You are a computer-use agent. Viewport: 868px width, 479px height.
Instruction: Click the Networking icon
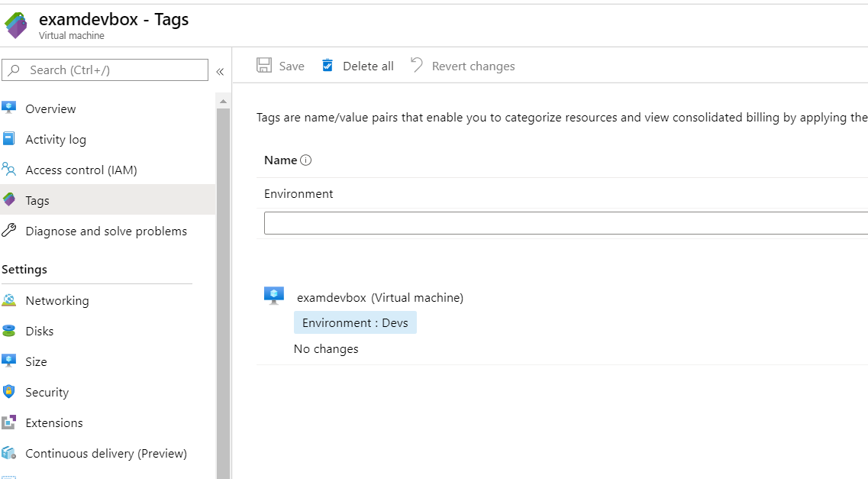(x=9, y=299)
